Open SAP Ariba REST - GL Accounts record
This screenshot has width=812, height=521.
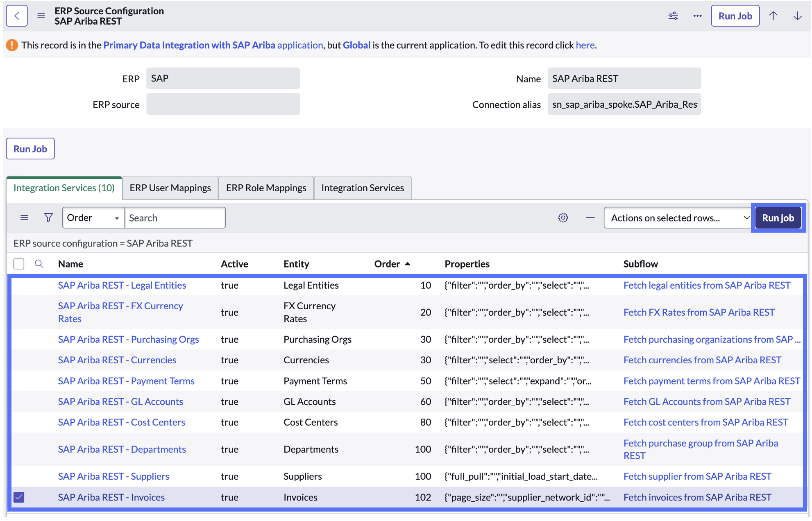120,401
